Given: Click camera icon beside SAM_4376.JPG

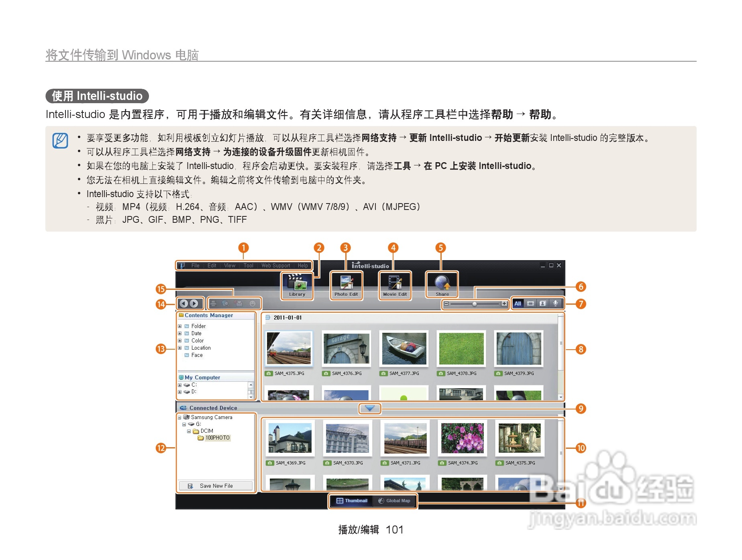Looking at the screenshot, I should click(326, 373).
